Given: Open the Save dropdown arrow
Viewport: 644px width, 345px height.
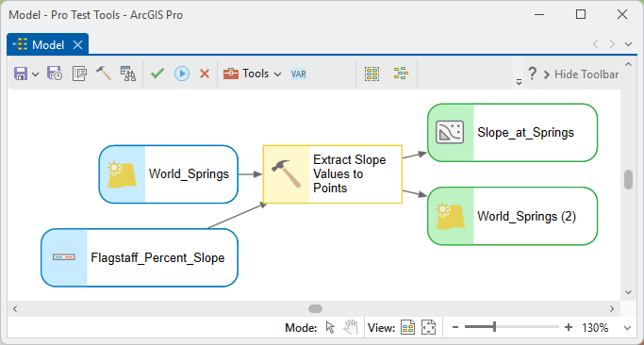Looking at the screenshot, I should click(x=35, y=74).
